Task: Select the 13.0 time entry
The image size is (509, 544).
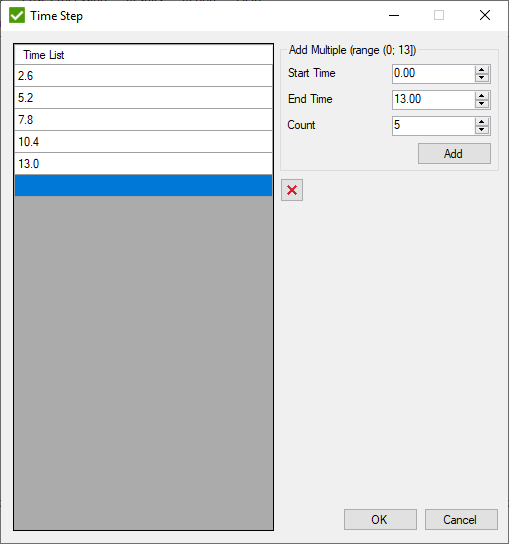Action: pyautogui.click(x=143, y=164)
